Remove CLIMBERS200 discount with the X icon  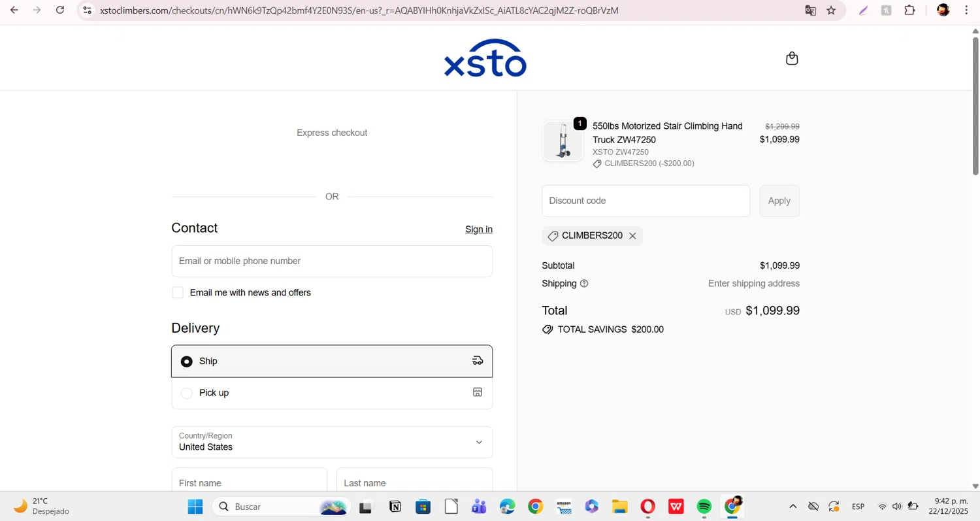632,236
